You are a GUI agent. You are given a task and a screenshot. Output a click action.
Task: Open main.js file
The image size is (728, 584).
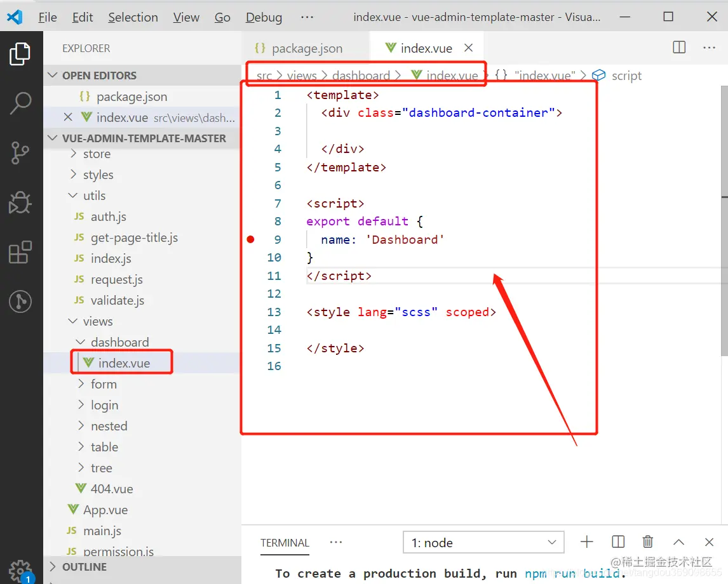point(102,530)
